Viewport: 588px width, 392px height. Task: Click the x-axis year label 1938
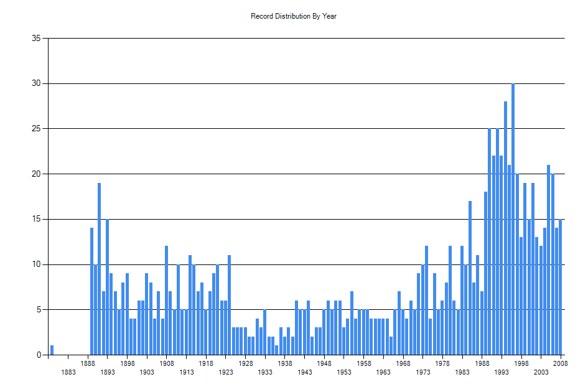point(285,363)
